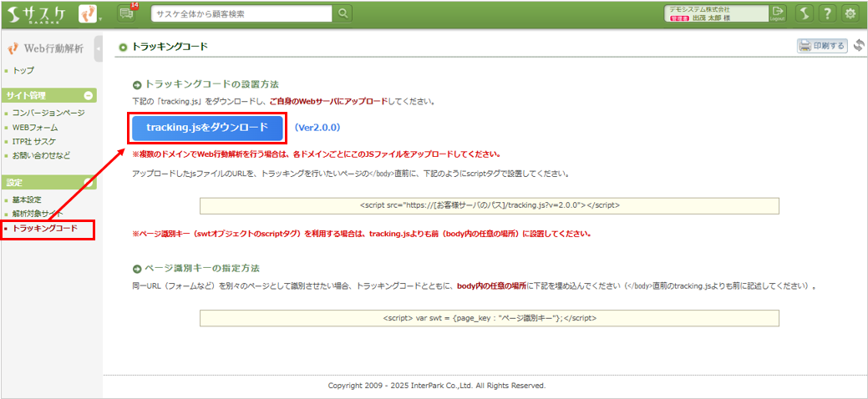Click ページ識別キーの指定方法 heading
Image resolution: width=868 pixels, height=399 pixels.
(x=201, y=269)
